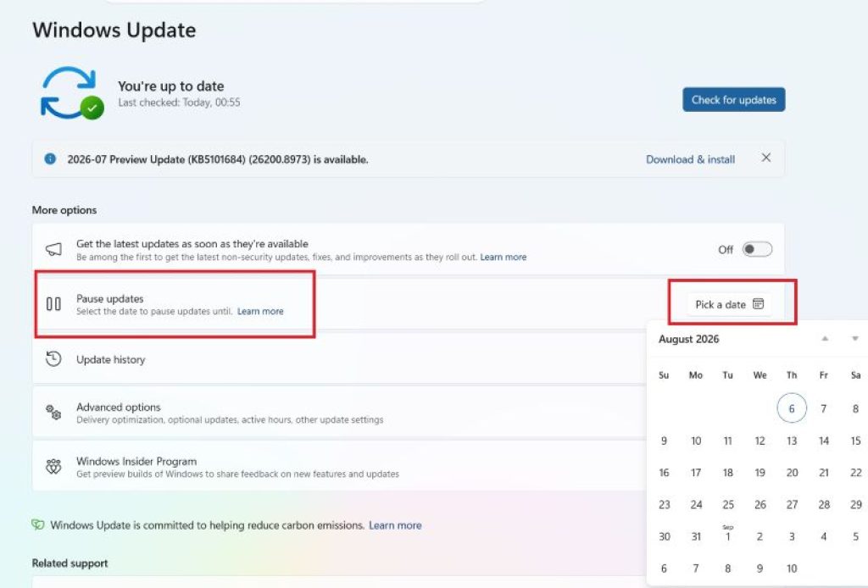Image resolution: width=868 pixels, height=588 pixels.
Task: Click Download & install link
Action: pyautogui.click(x=690, y=159)
